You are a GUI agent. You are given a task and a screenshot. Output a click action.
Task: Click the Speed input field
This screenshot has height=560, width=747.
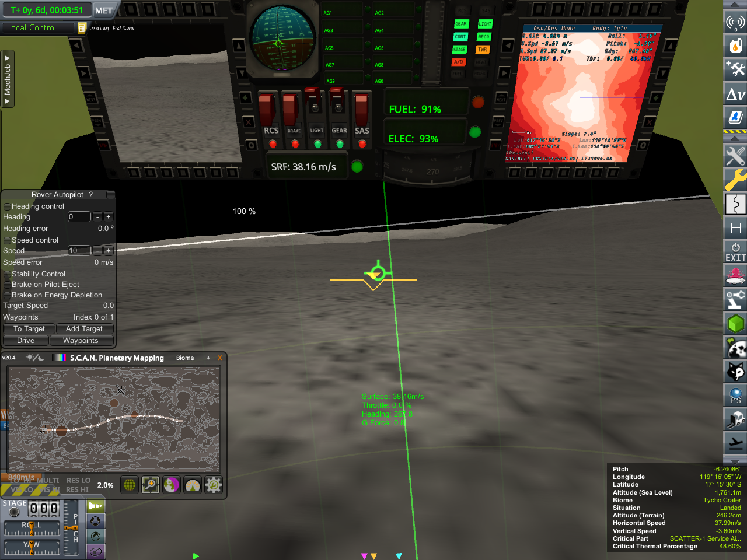(x=79, y=251)
